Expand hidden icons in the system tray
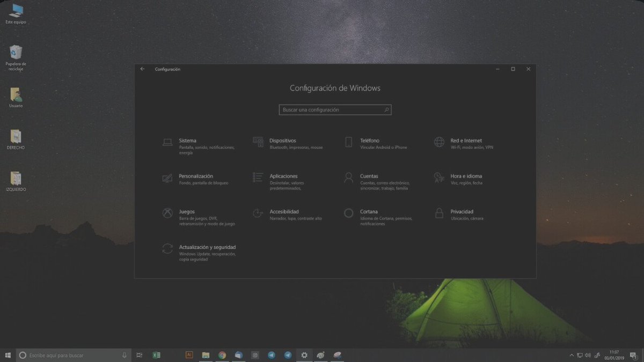Viewport: 644px width, 362px height. (572, 355)
